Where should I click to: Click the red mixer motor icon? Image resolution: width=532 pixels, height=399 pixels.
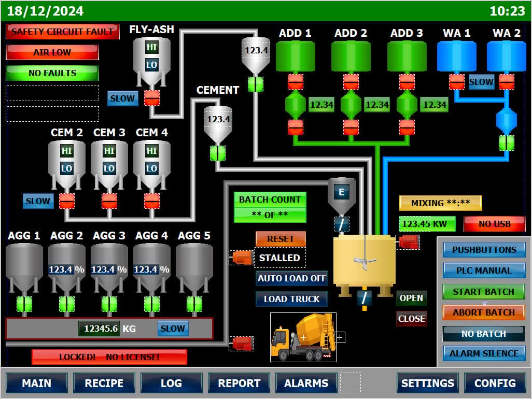coord(408,242)
